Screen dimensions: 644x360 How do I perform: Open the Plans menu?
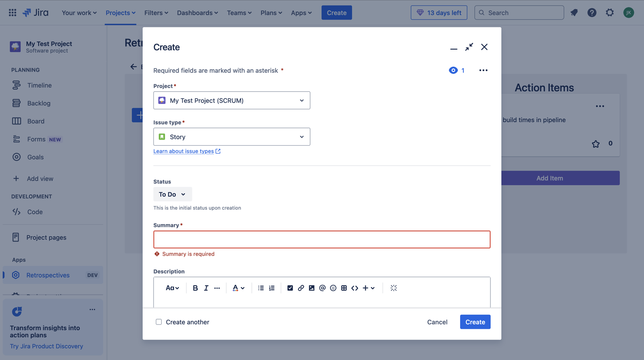pyautogui.click(x=271, y=12)
